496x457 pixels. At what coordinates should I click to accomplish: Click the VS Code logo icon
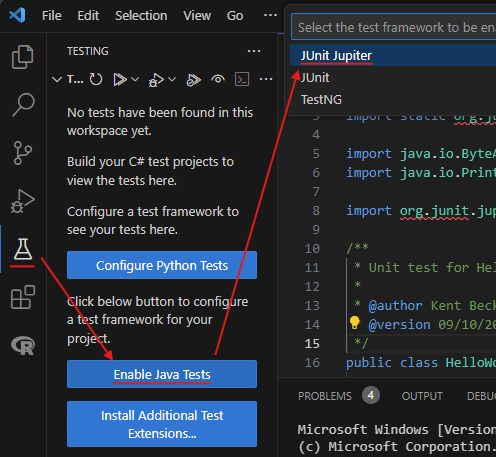(17, 15)
